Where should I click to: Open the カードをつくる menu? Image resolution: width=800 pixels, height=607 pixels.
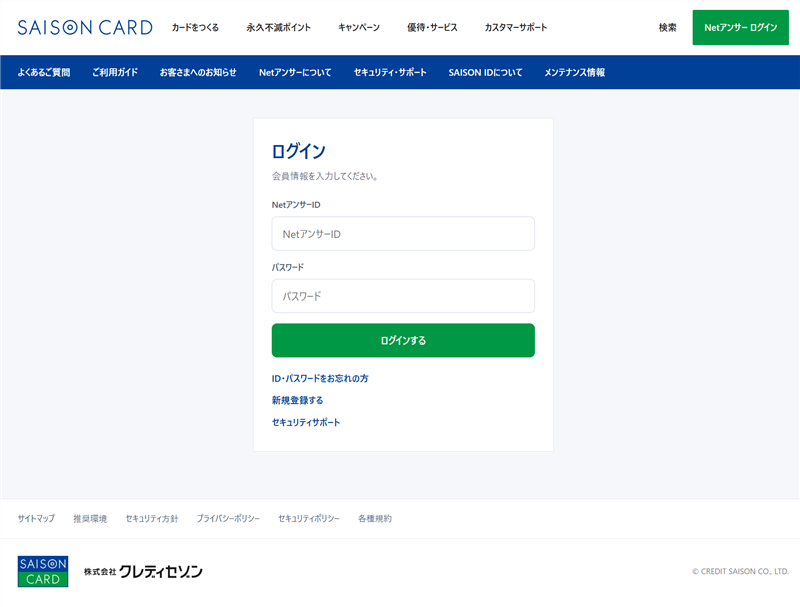point(195,28)
